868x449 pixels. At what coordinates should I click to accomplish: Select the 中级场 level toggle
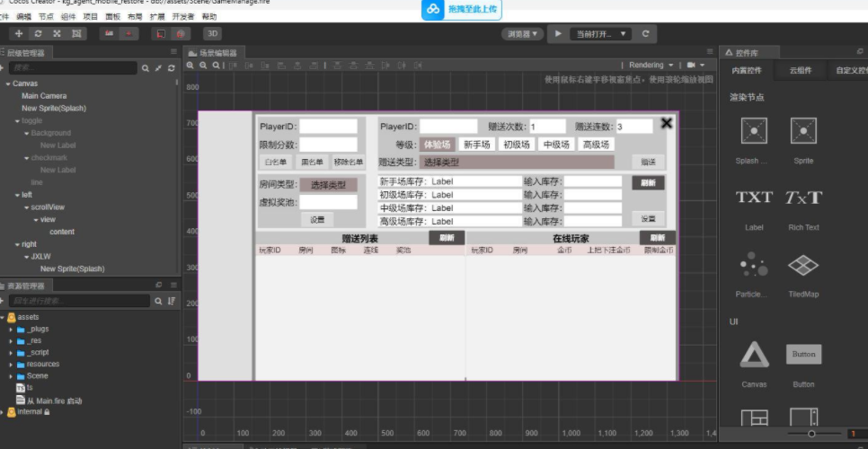[556, 145]
